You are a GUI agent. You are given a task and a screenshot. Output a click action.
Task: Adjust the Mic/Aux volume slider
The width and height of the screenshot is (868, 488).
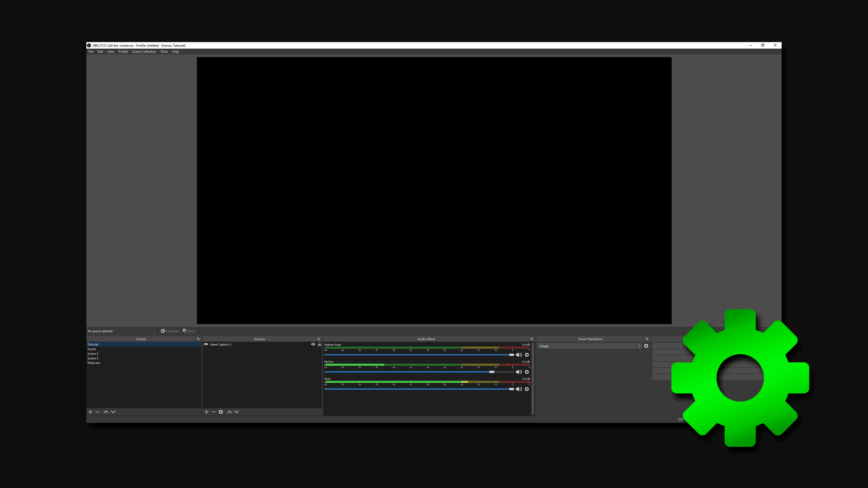tap(419, 372)
